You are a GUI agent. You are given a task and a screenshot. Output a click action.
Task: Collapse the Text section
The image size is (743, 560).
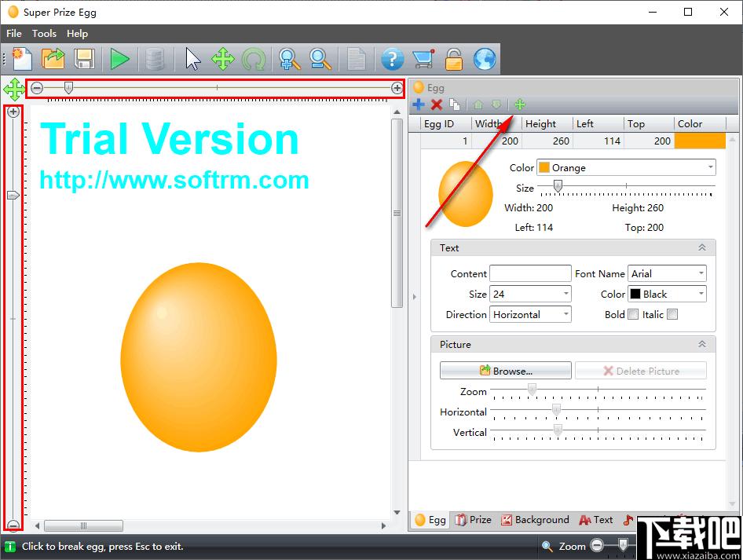(x=702, y=247)
